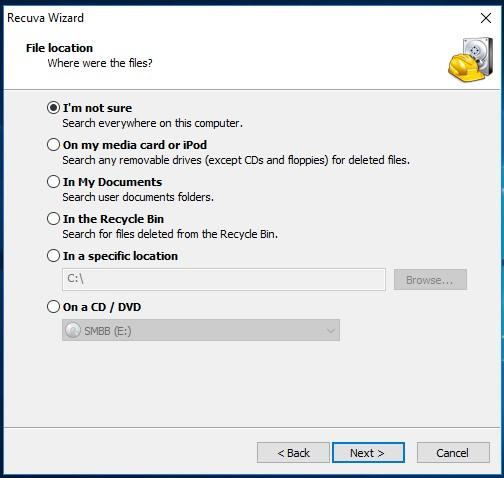Select the "I'm not sure" radio button
The image size is (504, 478).
[x=53, y=108]
